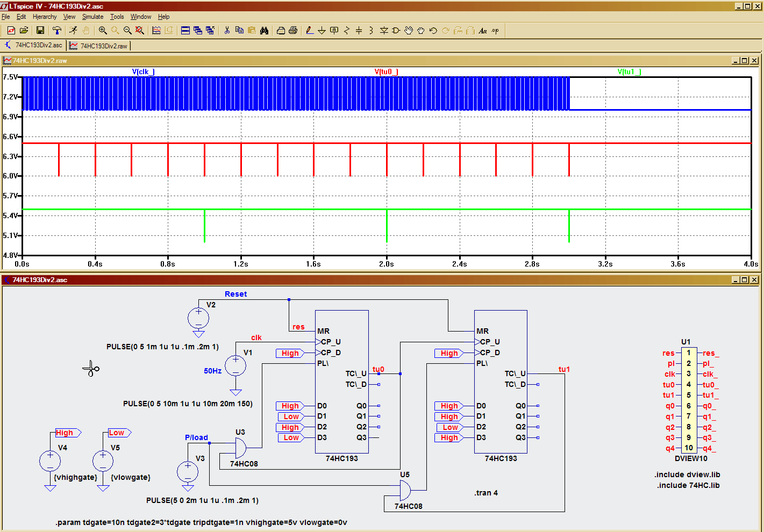
Task: Click the .include dview.lib directive
Action: point(687,475)
